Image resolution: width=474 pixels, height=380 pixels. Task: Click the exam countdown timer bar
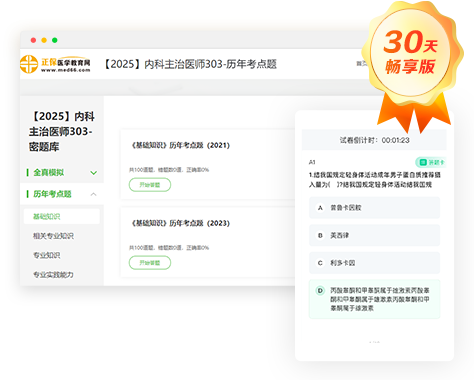pos(374,140)
